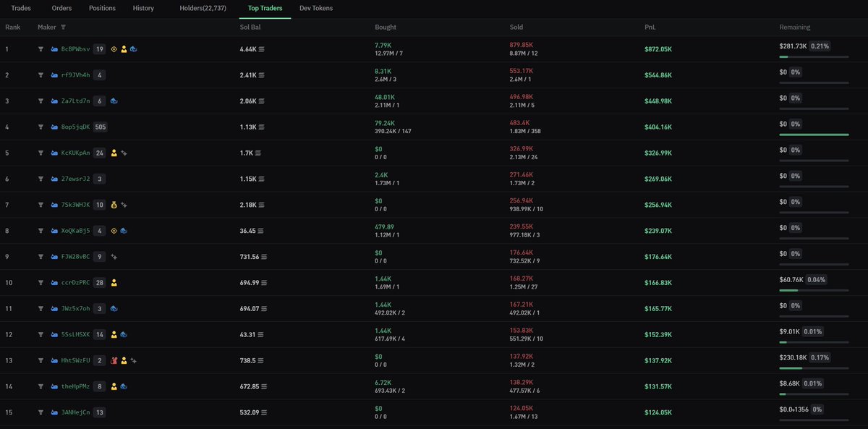Click the $124.05K PnL value
Screen dimensions: 868x429
(x=658, y=412)
